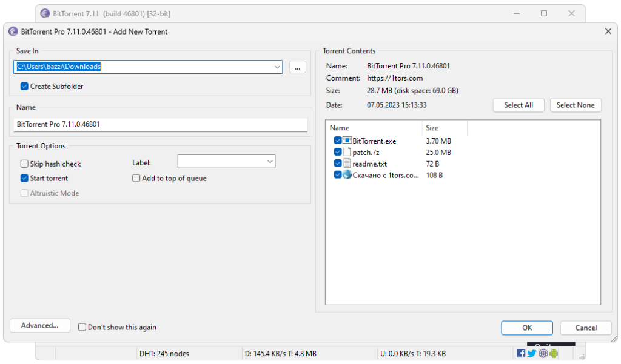
Task: Click the BitTorrent.exe file icon
Action: click(346, 140)
